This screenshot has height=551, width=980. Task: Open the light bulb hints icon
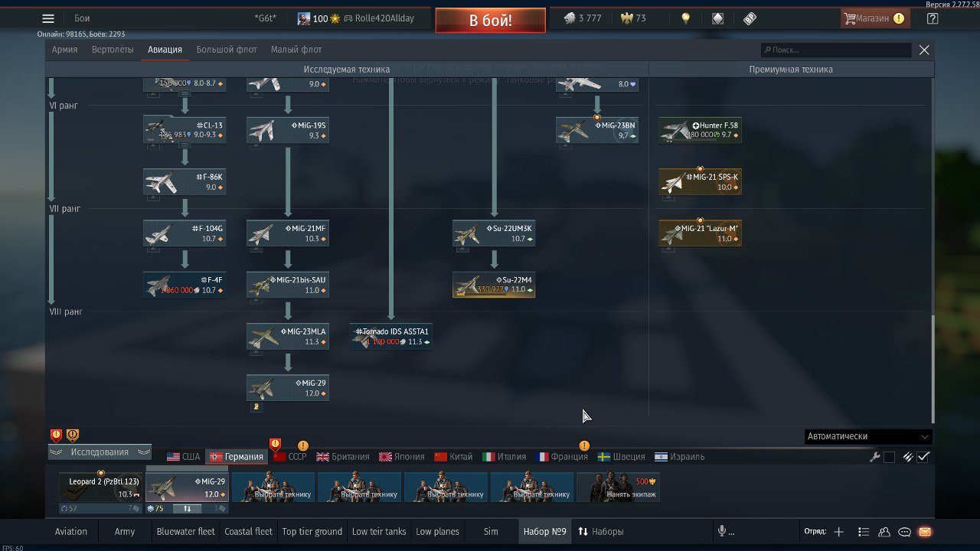tap(686, 18)
